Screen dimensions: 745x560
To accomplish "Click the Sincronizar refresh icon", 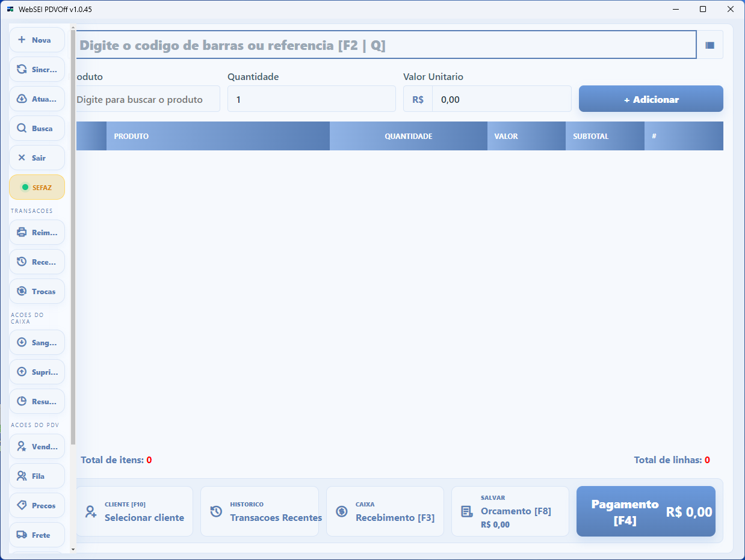I will (22, 69).
